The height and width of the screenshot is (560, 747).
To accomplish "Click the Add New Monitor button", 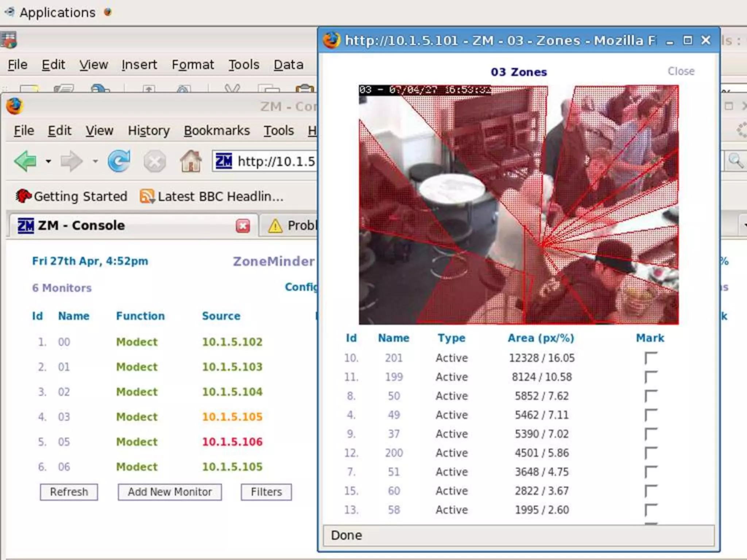I will click(170, 492).
